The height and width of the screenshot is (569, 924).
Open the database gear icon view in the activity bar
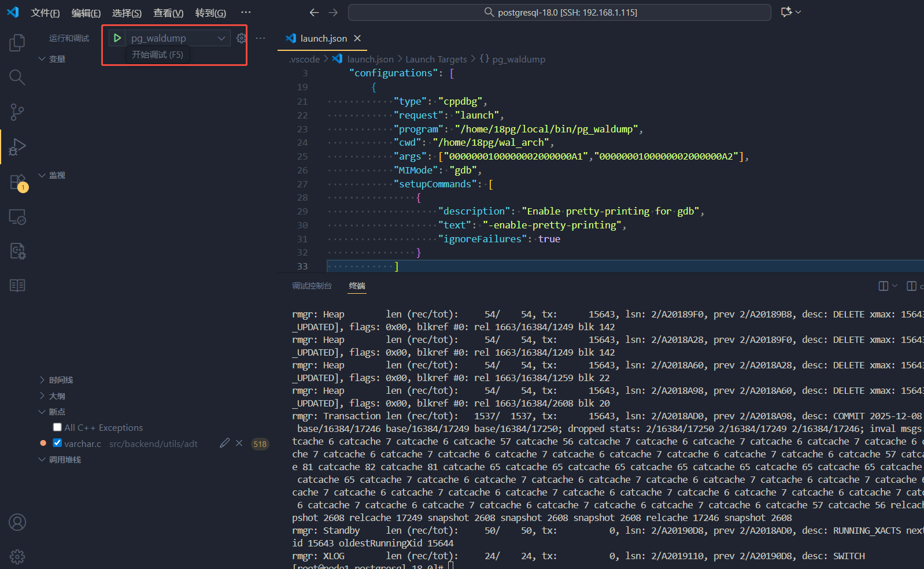pyautogui.click(x=17, y=251)
